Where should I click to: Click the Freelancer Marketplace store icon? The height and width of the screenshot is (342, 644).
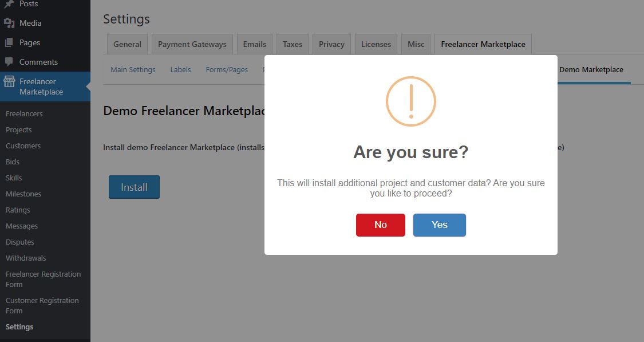[9, 82]
